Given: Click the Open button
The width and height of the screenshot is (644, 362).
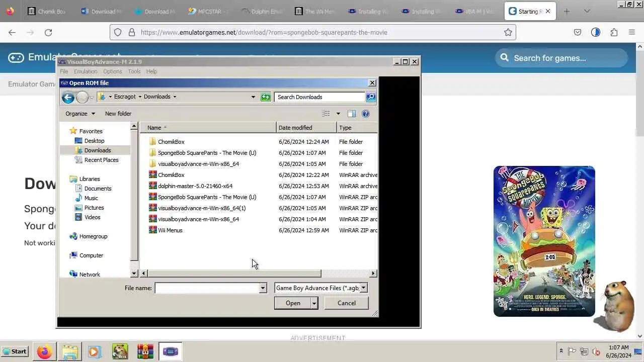Looking at the screenshot, I should [x=293, y=303].
